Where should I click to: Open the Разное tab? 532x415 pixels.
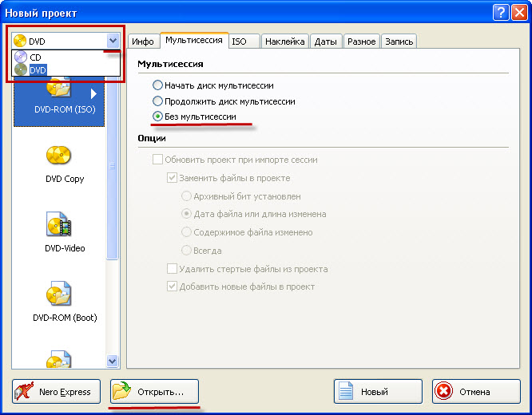362,41
